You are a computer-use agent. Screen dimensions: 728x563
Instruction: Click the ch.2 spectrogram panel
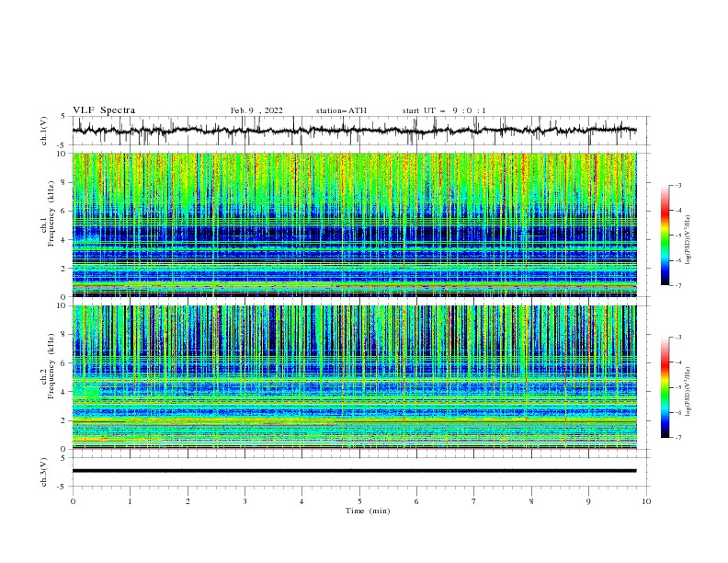pyautogui.click(x=354, y=377)
